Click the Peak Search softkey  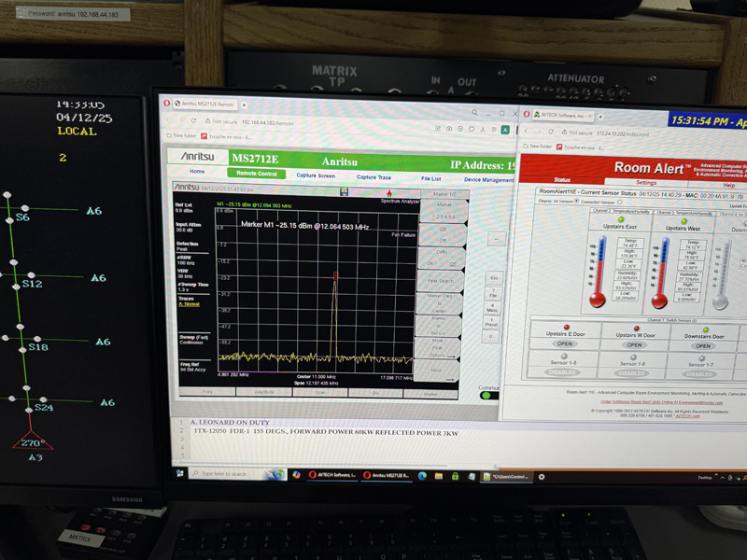[441, 281]
